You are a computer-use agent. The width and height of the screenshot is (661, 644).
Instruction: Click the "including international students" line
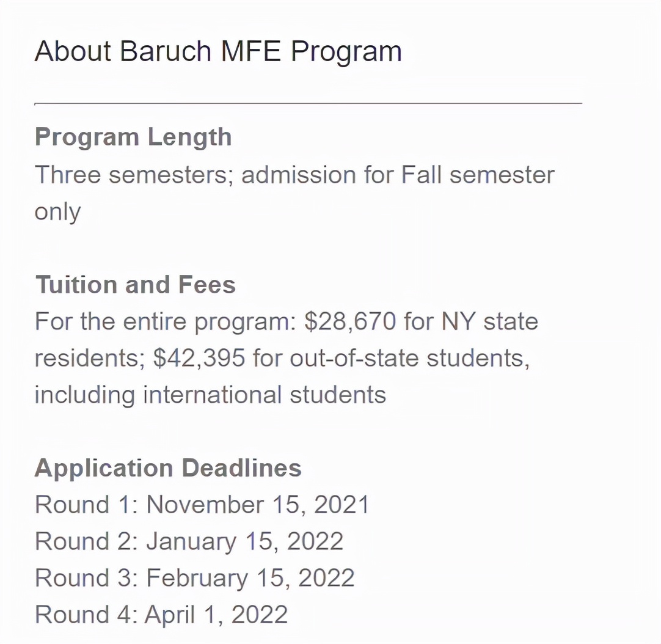tap(210, 395)
